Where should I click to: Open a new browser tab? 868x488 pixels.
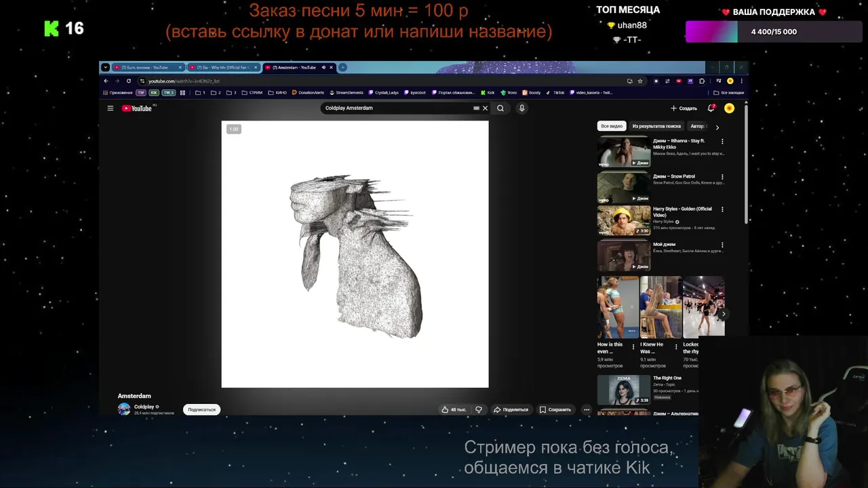(342, 67)
